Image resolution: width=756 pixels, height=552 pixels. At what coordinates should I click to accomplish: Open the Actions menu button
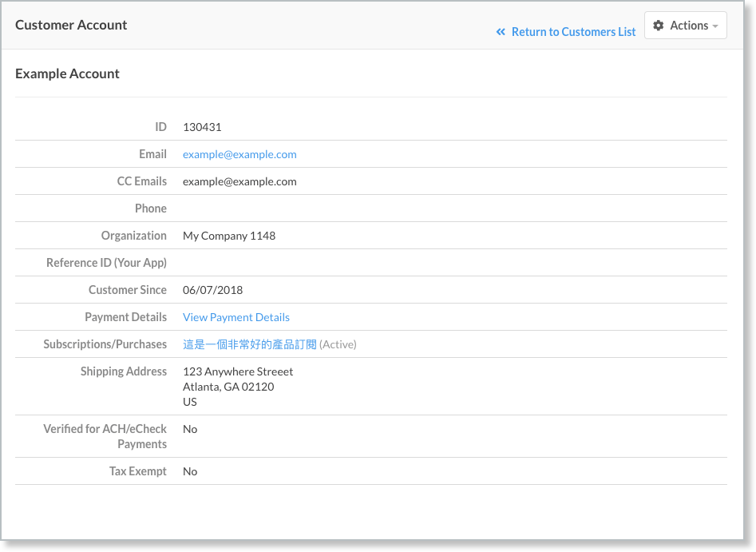point(685,26)
